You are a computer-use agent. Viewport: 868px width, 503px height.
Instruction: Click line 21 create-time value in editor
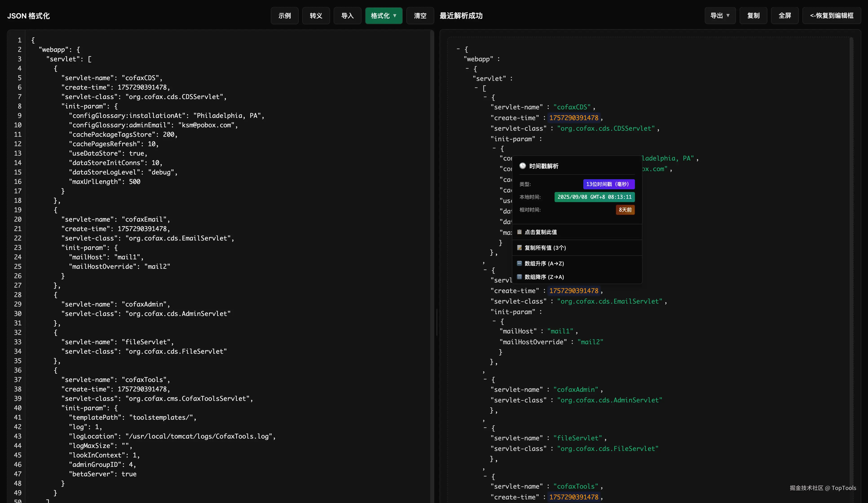pyautogui.click(x=142, y=229)
